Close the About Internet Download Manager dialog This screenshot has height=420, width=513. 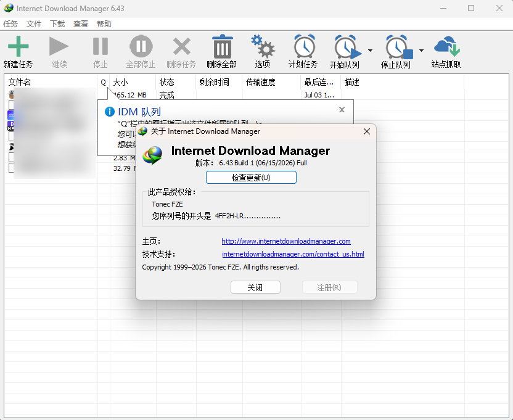coord(367,131)
